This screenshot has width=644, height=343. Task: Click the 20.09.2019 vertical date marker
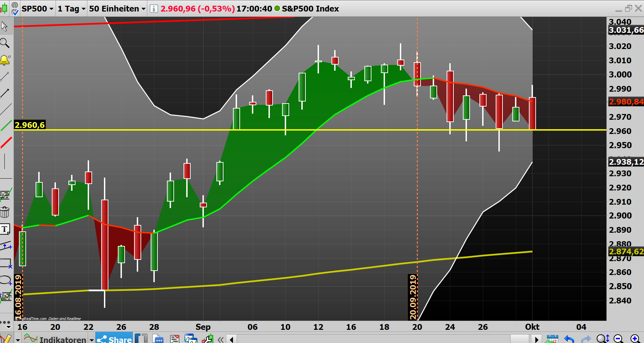[413, 297]
